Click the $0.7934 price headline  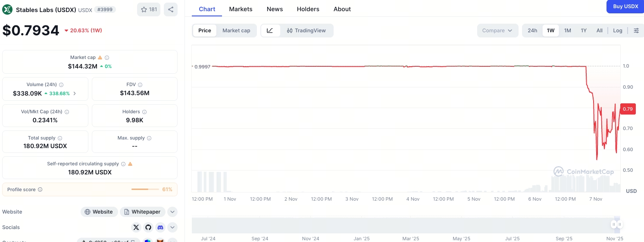click(31, 30)
